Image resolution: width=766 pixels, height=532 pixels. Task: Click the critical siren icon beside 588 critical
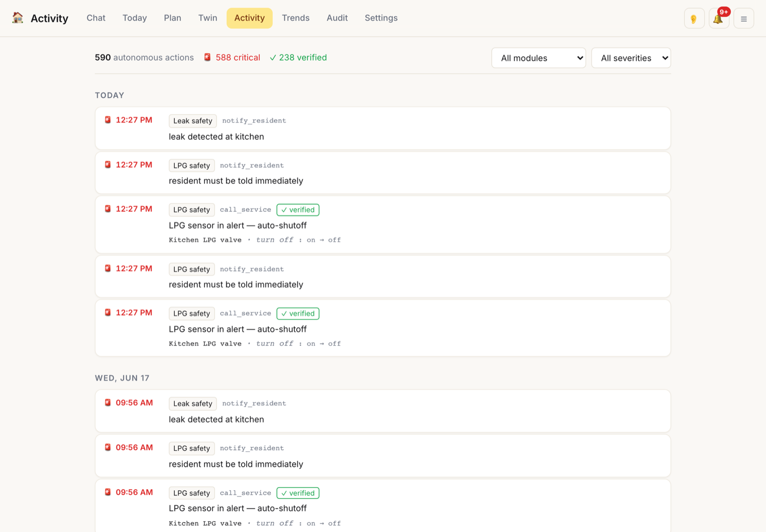207,57
